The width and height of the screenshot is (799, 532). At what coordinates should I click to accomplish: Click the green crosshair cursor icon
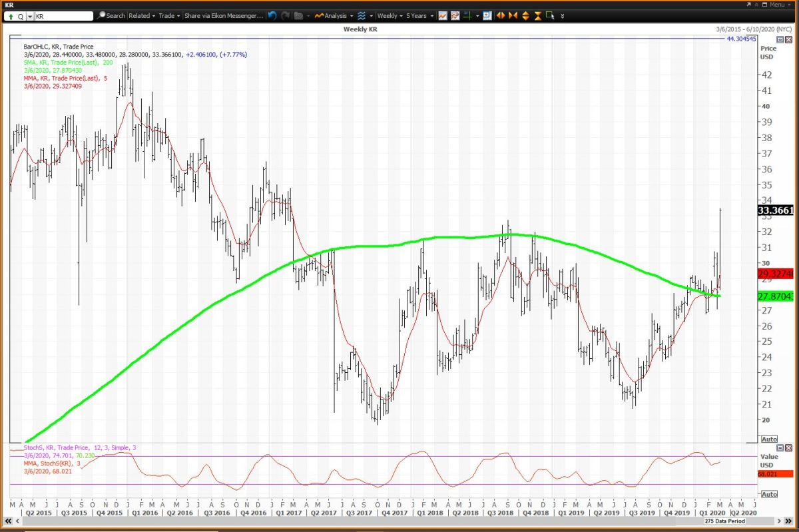coord(468,15)
